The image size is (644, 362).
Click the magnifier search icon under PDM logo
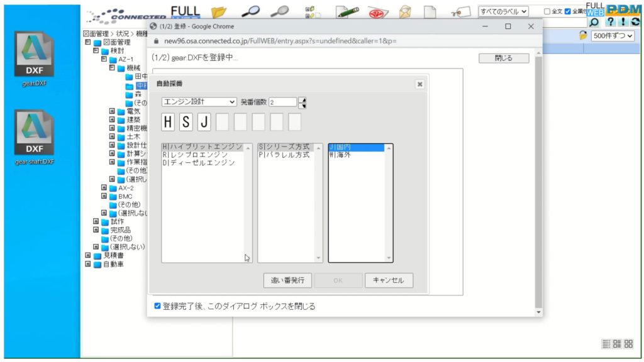pos(595,23)
